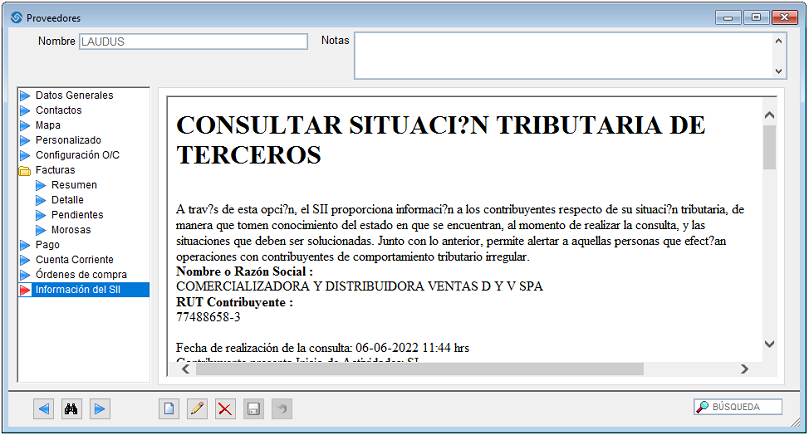
Task: Open Configuración O/C settings
Action: pos(77,155)
